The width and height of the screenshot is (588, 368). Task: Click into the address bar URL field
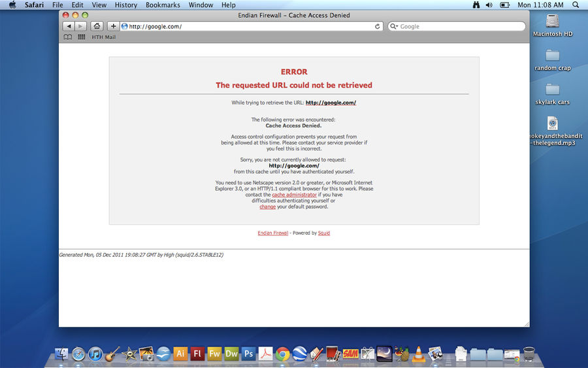(251, 26)
